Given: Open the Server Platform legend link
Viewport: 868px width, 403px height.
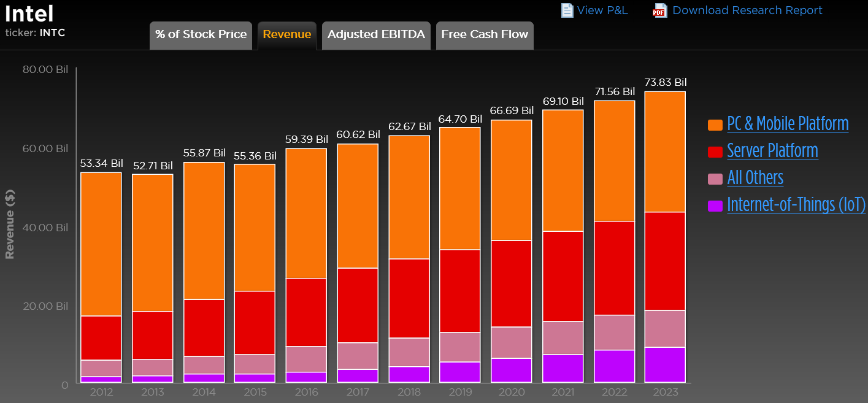Looking at the screenshot, I should pos(772,151).
